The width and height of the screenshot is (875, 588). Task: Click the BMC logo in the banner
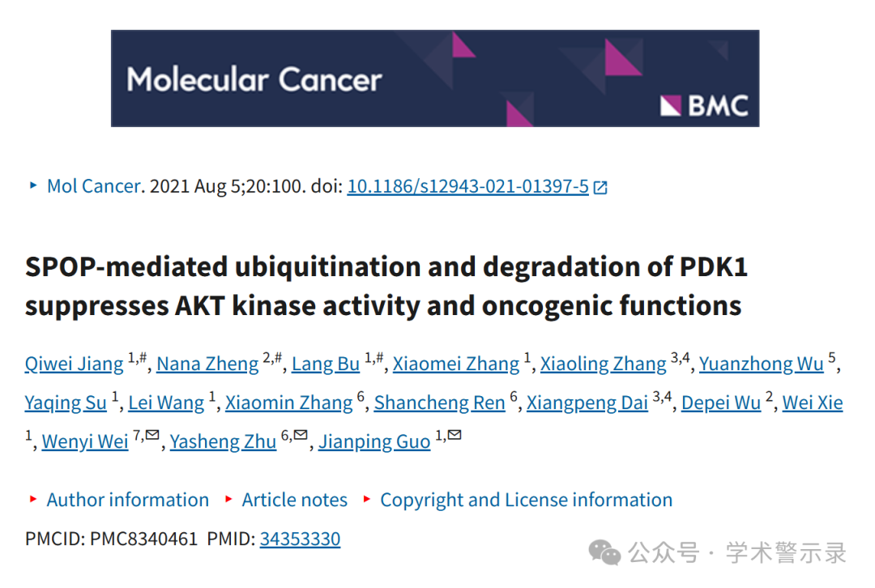point(704,105)
